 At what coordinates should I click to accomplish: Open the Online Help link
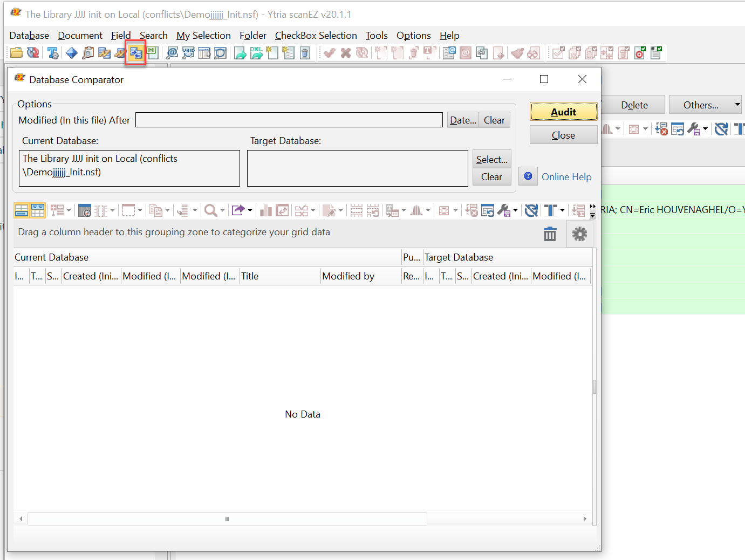[x=566, y=177]
